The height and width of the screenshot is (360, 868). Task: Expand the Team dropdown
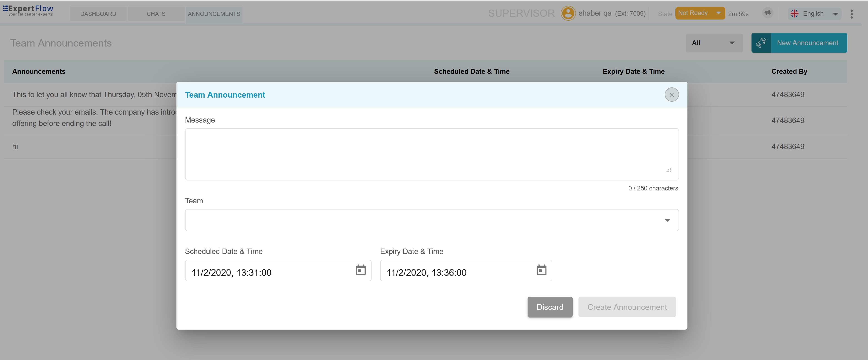[x=431, y=220]
